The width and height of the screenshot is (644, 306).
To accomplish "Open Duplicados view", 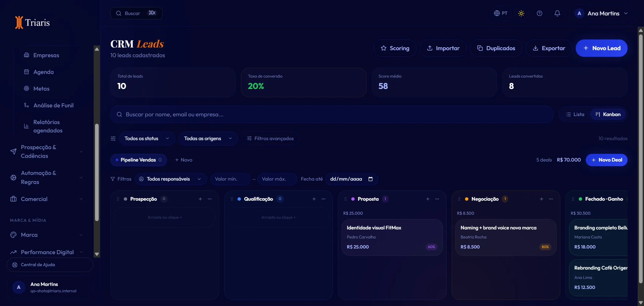I will [496, 48].
